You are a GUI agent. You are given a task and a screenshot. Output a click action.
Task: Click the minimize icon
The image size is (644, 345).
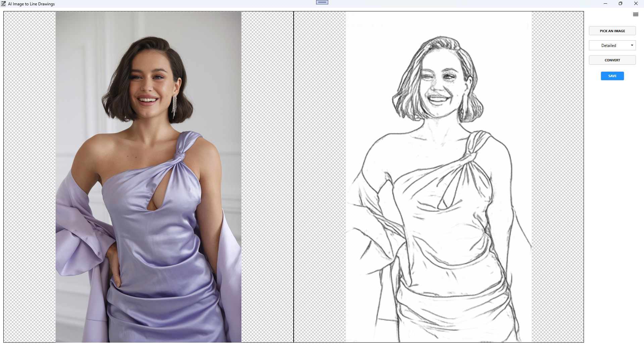pos(605,4)
